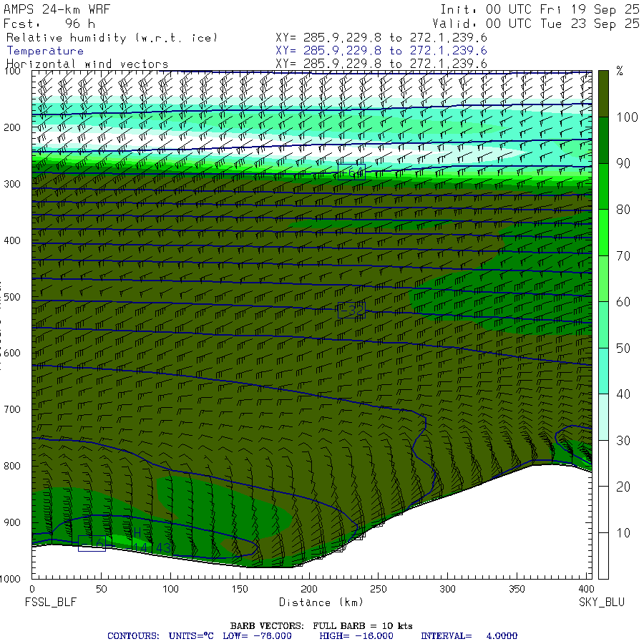This screenshot has height=644, width=644.
Task: Click the 'FSSL_BLF' start station label
Action: pyautogui.click(x=51, y=602)
